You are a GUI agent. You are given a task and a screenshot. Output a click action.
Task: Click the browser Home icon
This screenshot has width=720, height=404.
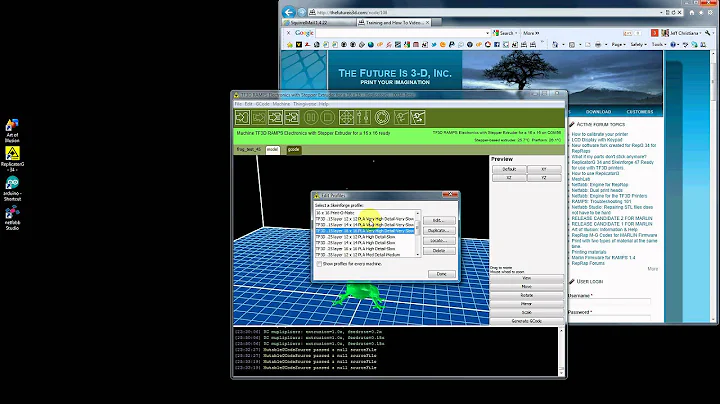[692, 13]
